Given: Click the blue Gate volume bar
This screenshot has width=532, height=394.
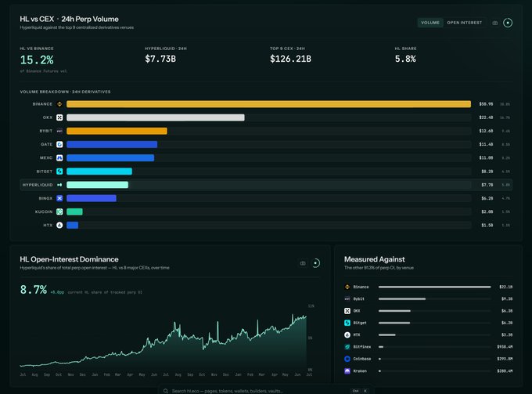Looking at the screenshot, I should 112,144.
